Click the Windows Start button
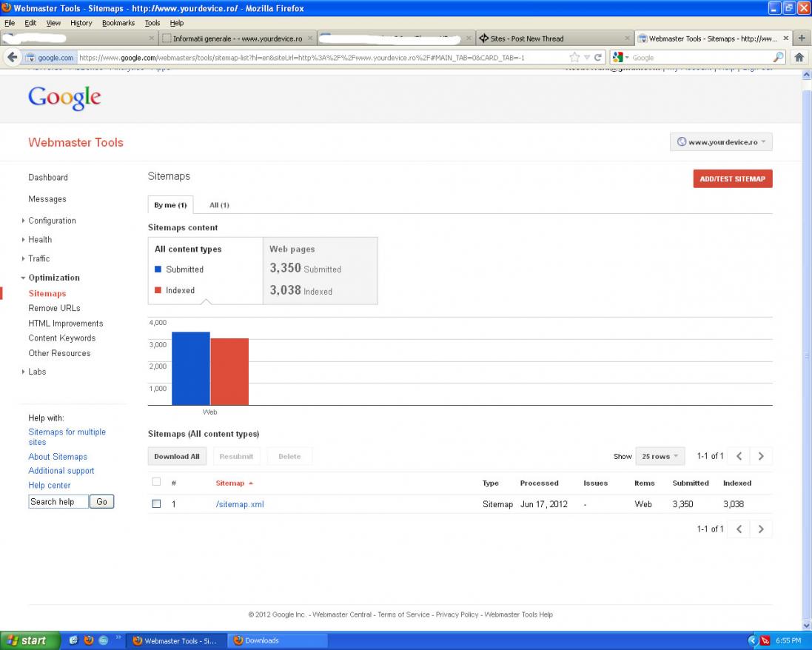812x650 pixels. coord(29,640)
